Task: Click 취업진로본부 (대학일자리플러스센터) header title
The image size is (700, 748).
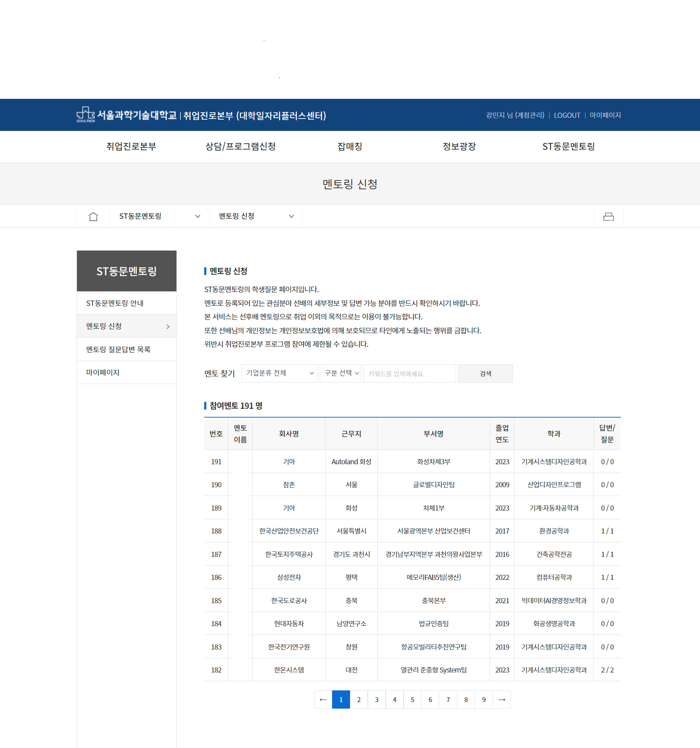Action: tap(254, 115)
